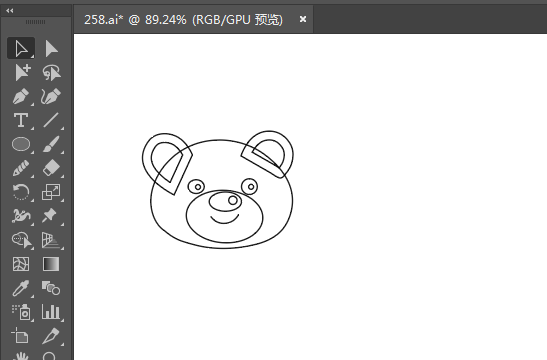The width and height of the screenshot is (547, 360).
Task: Activate the Type tool
Action: [x=21, y=120]
